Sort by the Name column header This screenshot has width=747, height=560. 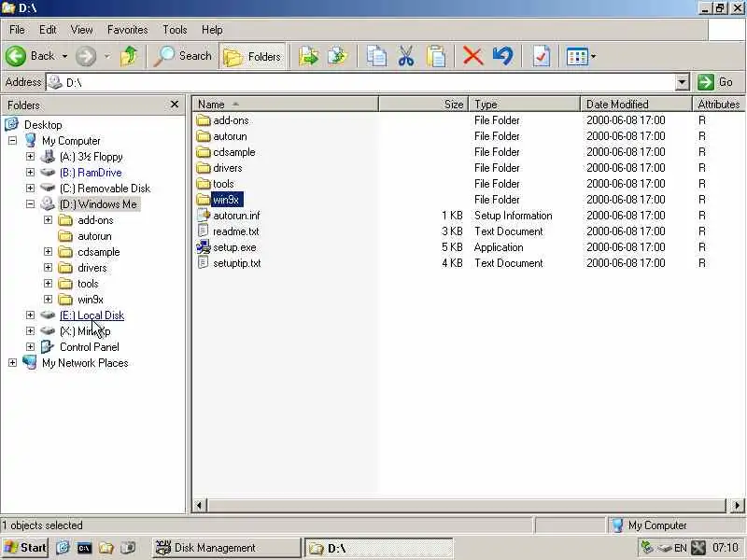[x=286, y=104]
